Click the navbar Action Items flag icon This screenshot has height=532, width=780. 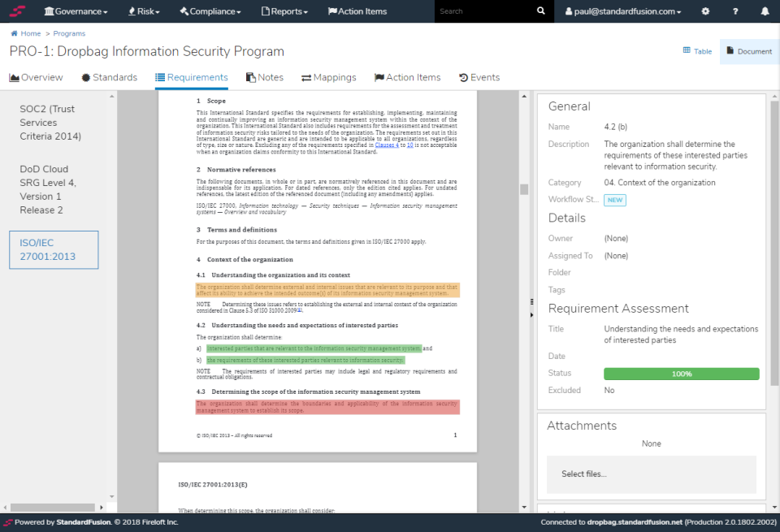pyautogui.click(x=332, y=11)
